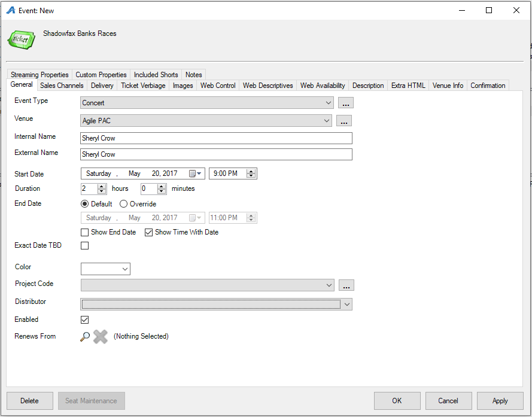This screenshot has width=532, height=417.
Task: Select the Override end date radio button
Action: click(123, 204)
